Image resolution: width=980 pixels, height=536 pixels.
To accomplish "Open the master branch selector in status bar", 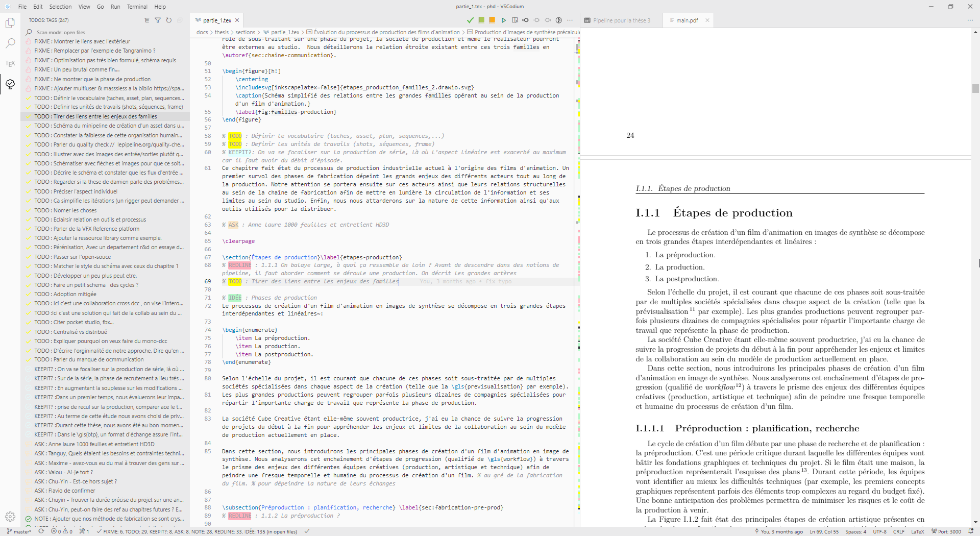I will [x=19, y=531].
